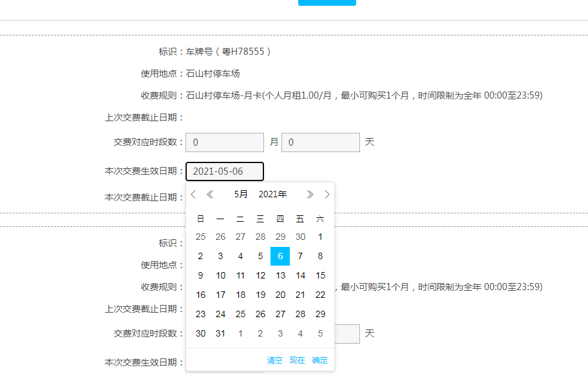Click 清空 to clear the date
The image size is (588, 381).
(x=274, y=360)
